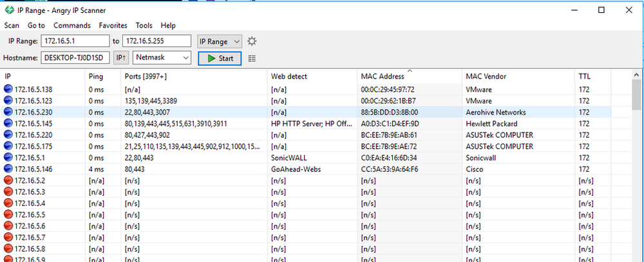Click the IP up-arrow button next to hostname
The width and height of the screenshot is (644, 262).
(x=121, y=58)
